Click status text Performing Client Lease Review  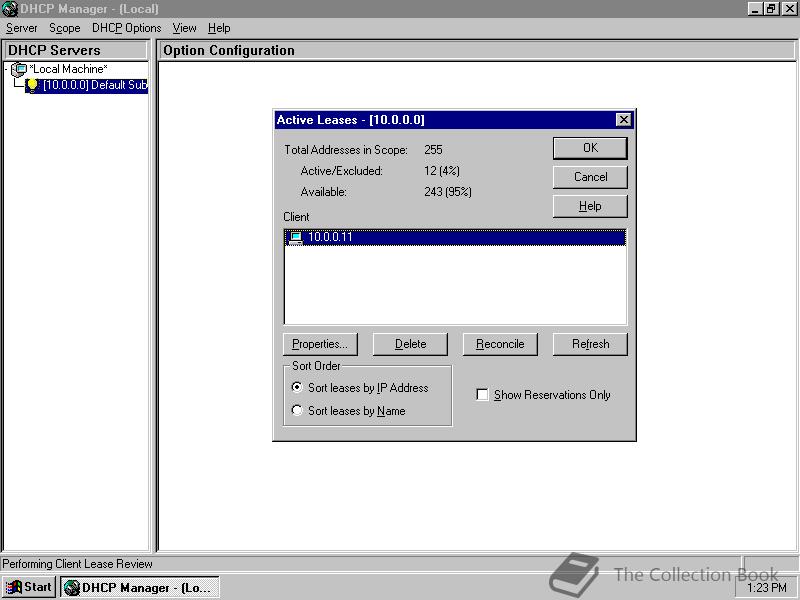[78, 564]
